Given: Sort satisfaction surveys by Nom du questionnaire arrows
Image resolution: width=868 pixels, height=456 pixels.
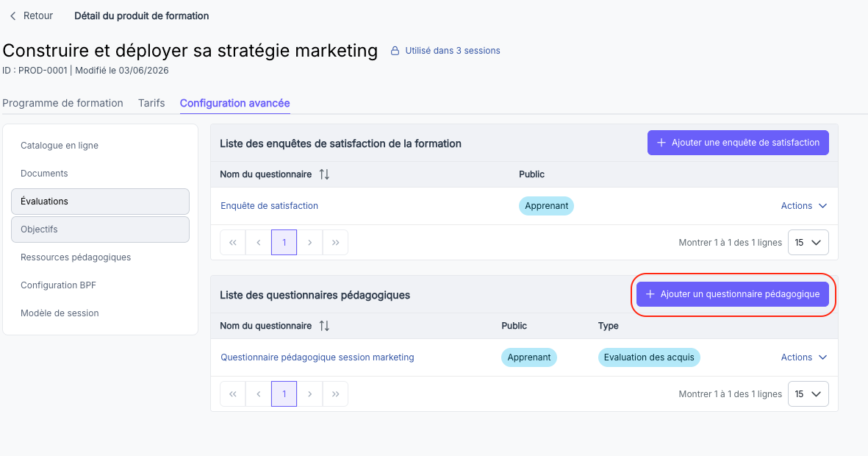Looking at the screenshot, I should click(324, 174).
